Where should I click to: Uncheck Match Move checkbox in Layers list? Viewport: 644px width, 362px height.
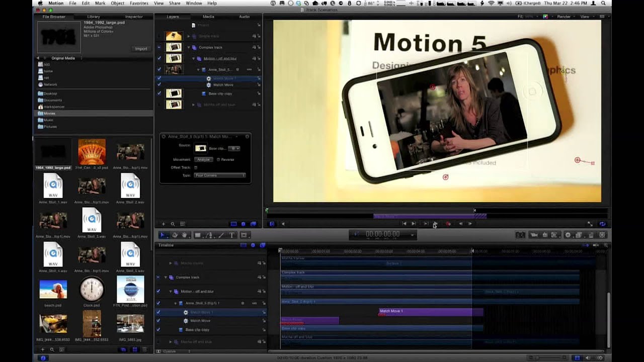159,84
